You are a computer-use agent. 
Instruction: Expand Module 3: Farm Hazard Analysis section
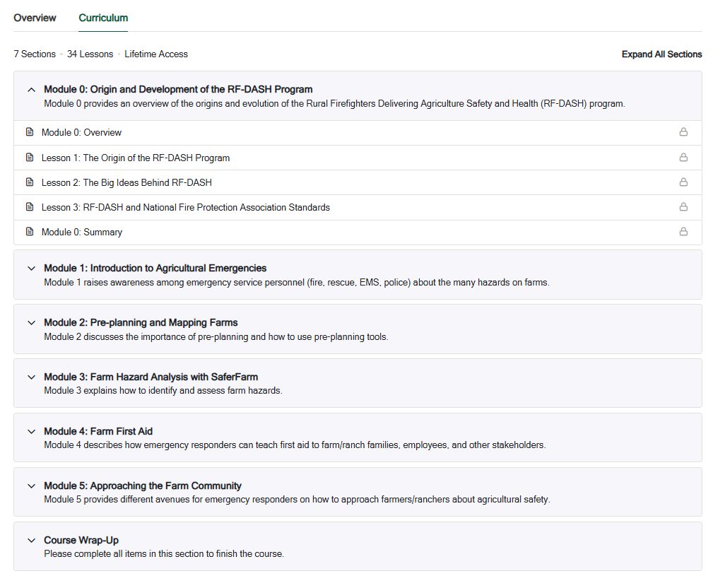pyautogui.click(x=31, y=377)
